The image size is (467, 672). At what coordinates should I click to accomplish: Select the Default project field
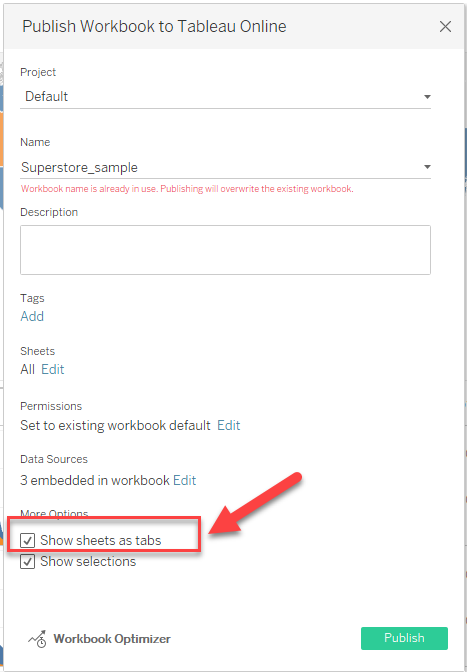[225, 97]
